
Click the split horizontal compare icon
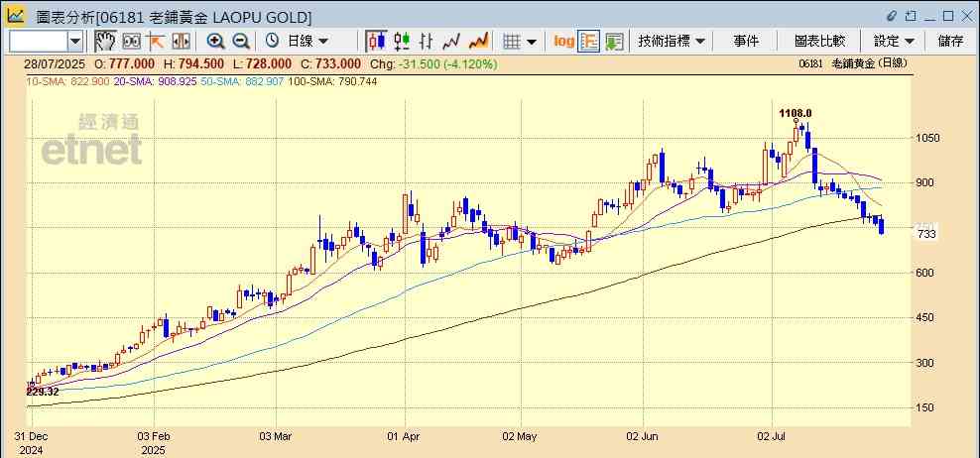click(181, 42)
